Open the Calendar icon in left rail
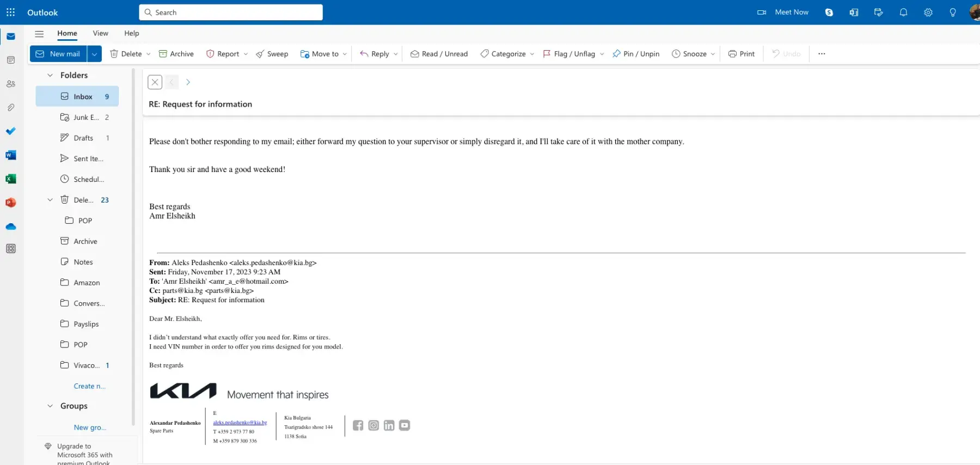This screenshot has height=465, width=980. point(10,60)
